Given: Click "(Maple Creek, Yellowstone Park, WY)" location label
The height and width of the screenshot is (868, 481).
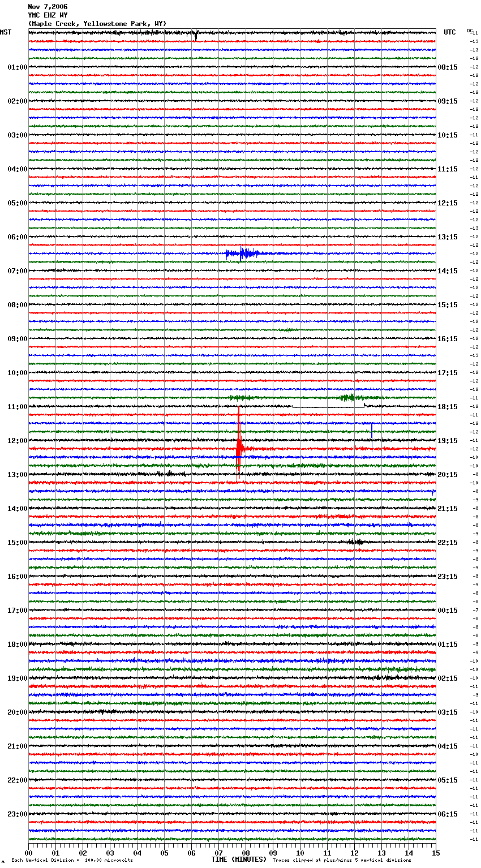Looking at the screenshot, I should (97, 24).
